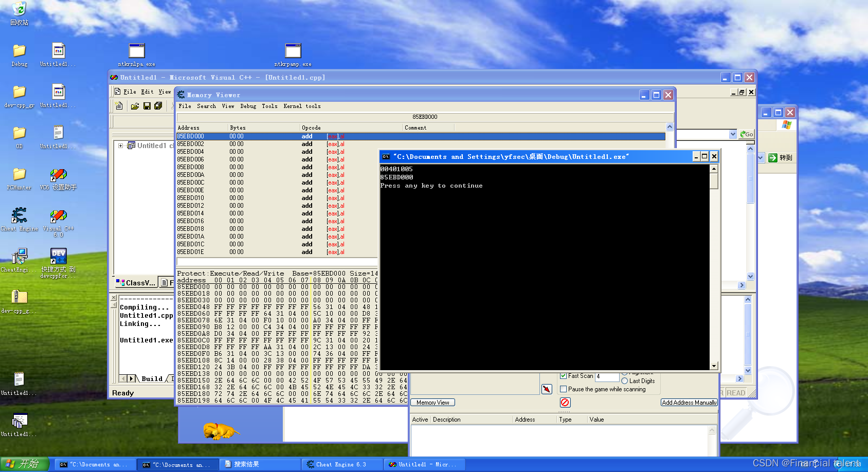Click the Add Address Manually button

coord(689,403)
